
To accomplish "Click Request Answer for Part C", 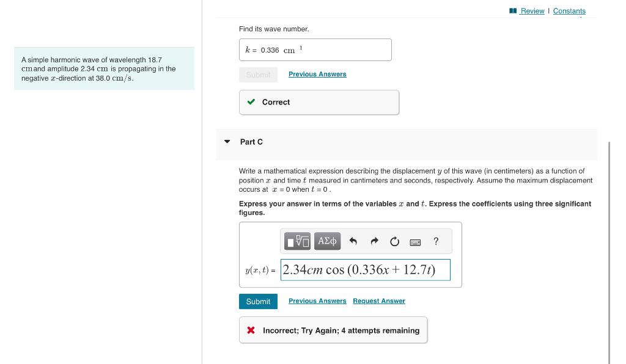I will (379, 300).
